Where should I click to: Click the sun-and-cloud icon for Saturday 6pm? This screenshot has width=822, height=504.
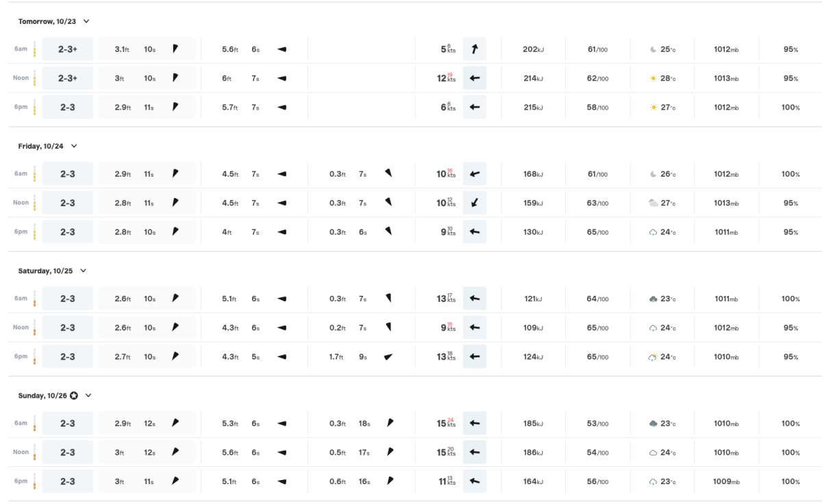(x=653, y=357)
